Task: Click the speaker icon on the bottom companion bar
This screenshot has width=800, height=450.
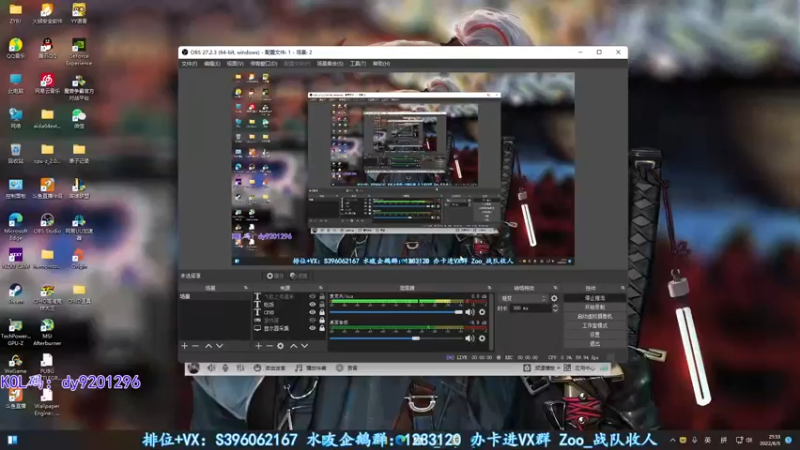Action: click(211, 368)
